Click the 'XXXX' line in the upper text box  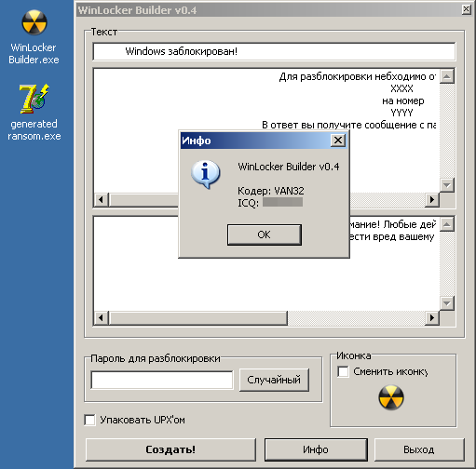tap(401, 88)
